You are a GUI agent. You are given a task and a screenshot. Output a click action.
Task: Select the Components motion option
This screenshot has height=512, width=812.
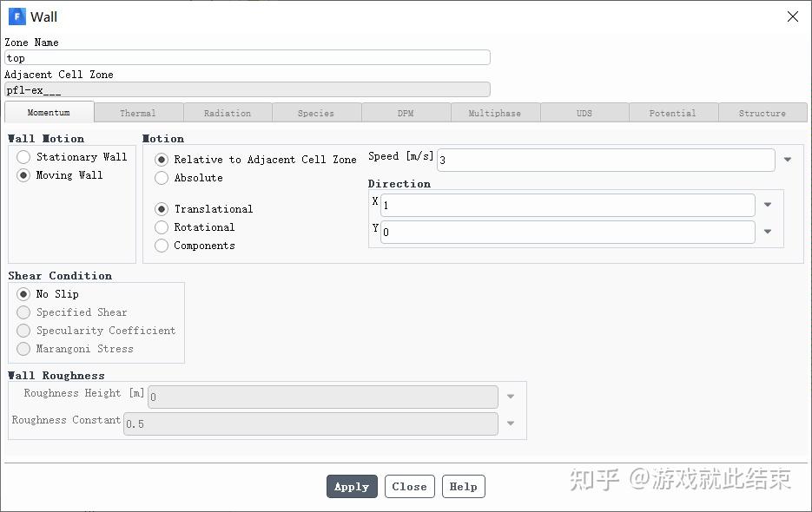pos(161,246)
